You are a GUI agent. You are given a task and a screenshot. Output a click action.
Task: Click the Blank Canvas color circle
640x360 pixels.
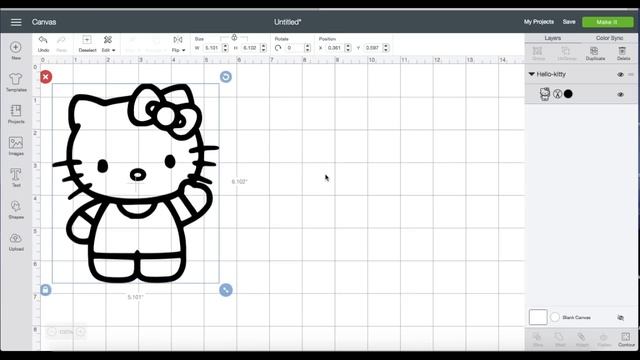click(555, 317)
